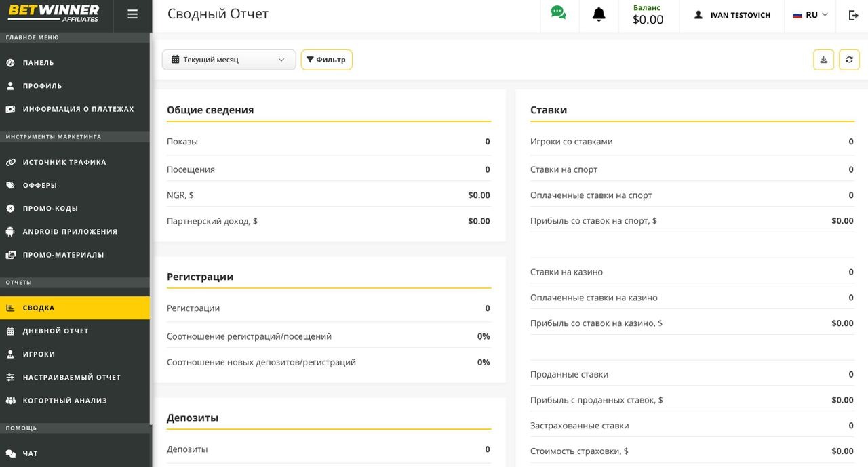Open Источник трафика menu item
This screenshot has width=868, height=467.
(x=64, y=163)
